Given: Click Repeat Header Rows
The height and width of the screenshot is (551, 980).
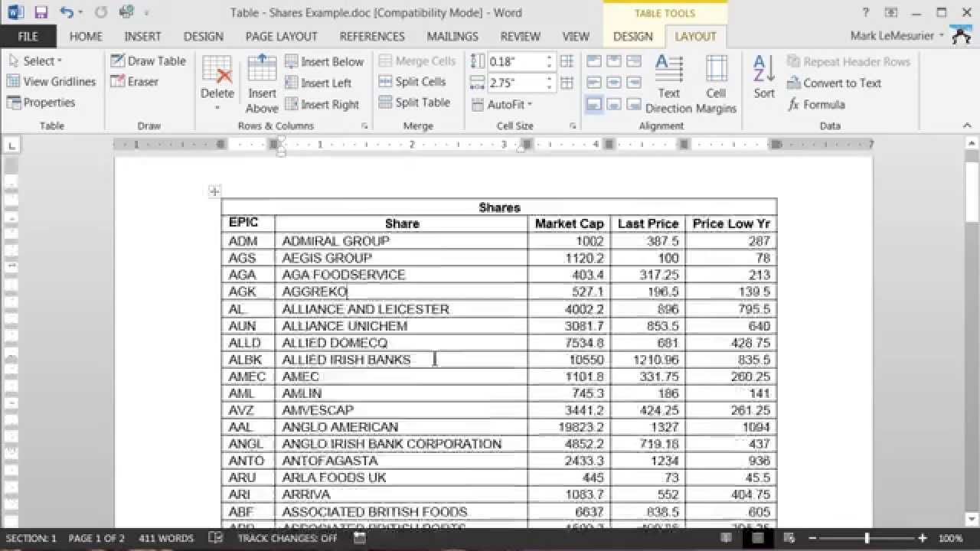Looking at the screenshot, I should (x=848, y=61).
